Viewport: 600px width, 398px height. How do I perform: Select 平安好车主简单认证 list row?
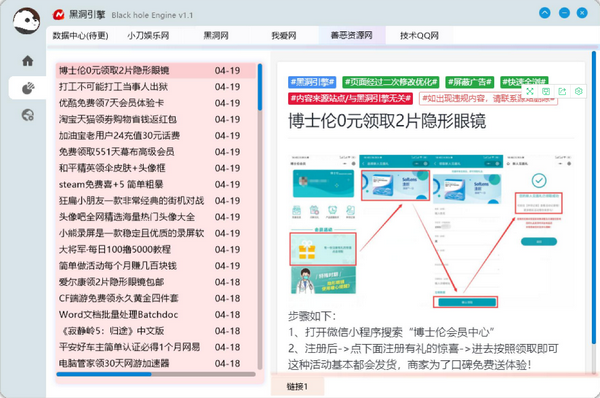(156, 347)
